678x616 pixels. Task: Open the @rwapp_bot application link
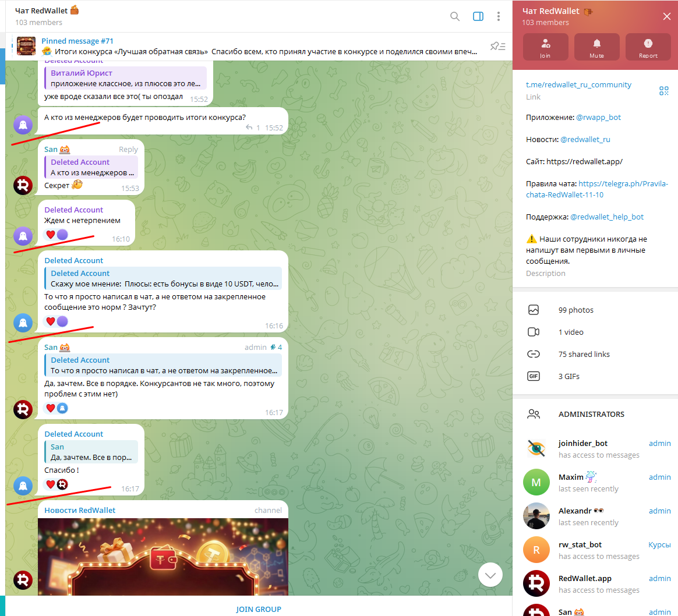598,118
